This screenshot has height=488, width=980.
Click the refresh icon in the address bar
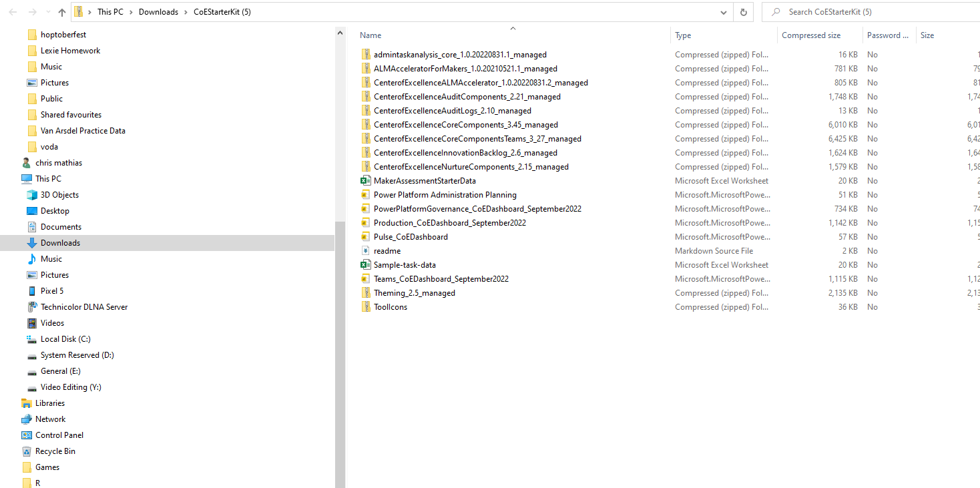744,11
